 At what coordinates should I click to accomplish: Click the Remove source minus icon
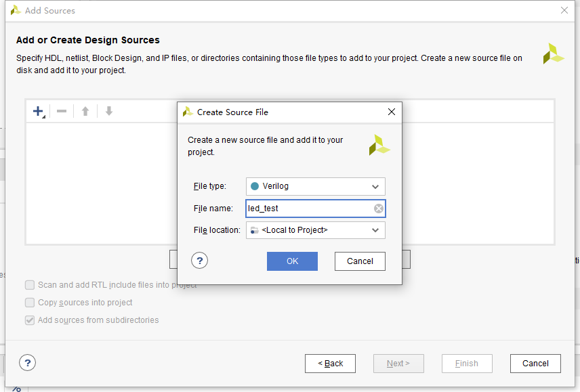point(62,111)
